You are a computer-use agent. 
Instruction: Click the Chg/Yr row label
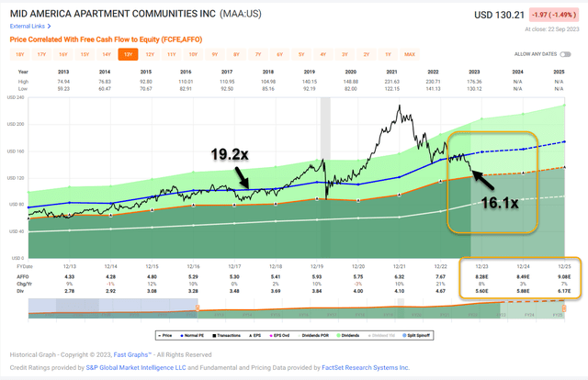coord(25,284)
